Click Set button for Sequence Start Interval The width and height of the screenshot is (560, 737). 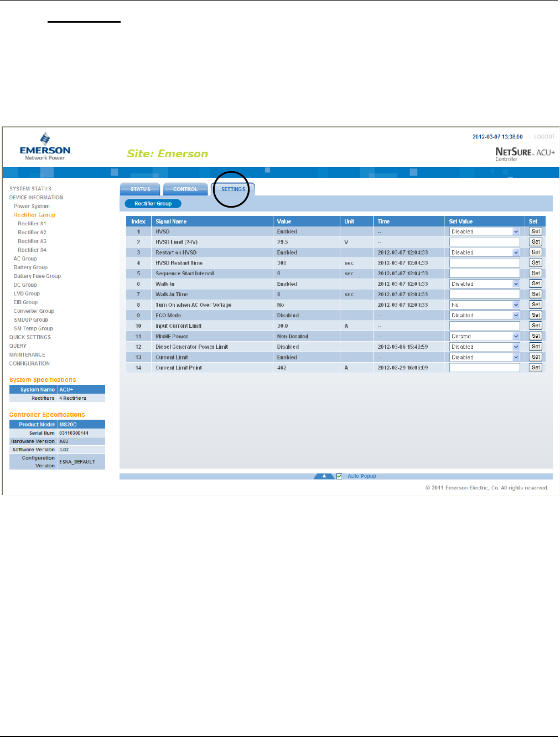(x=536, y=274)
